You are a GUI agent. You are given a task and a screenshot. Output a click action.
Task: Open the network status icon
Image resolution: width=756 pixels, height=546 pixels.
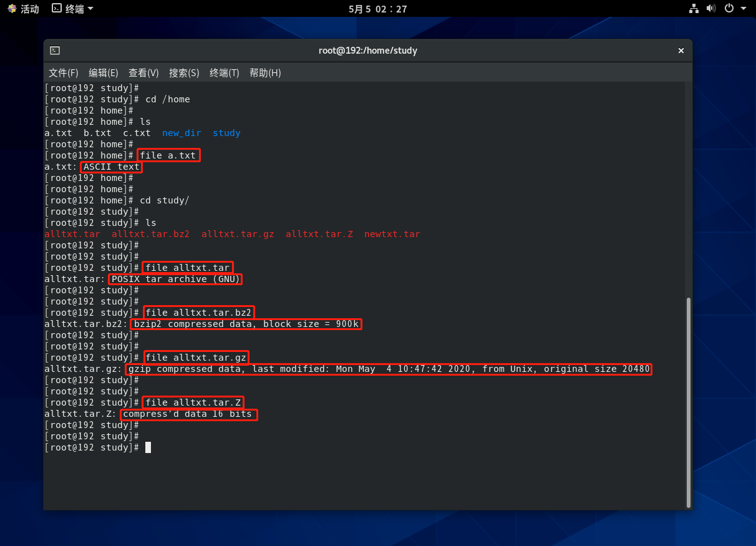pyautogui.click(x=694, y=9)
